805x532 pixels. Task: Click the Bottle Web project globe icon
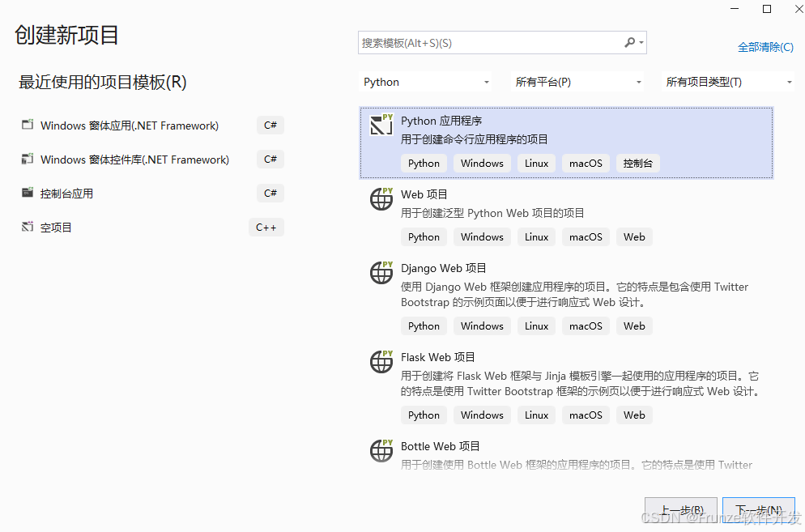[x=381, y=450]
